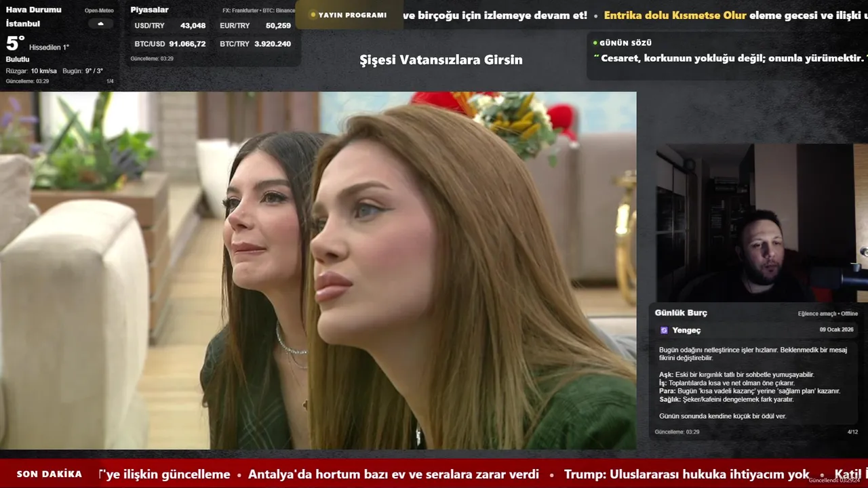The height and width of the screenshot is (488, 868).
Task: Click the horoscope 'Güncelleme: 03:29' timestamp
Action: pyautogui.click(x=677, y=432)
